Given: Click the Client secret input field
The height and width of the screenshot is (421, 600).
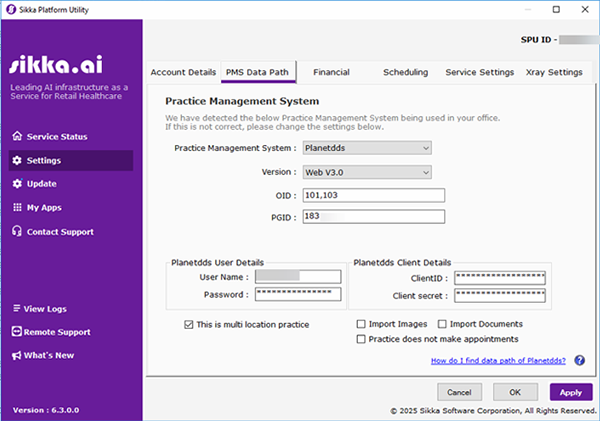Looking at the screenshot, I should tap(500, 295).
